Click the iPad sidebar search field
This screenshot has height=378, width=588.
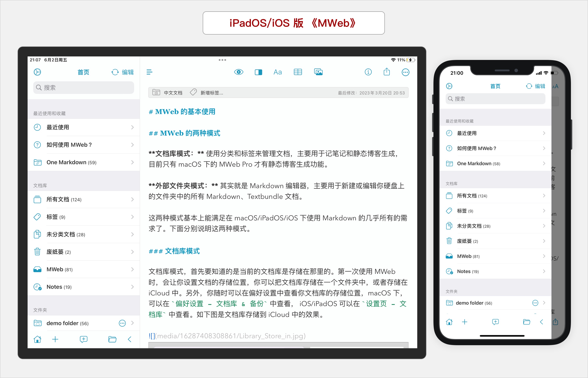tap(83, 87)
